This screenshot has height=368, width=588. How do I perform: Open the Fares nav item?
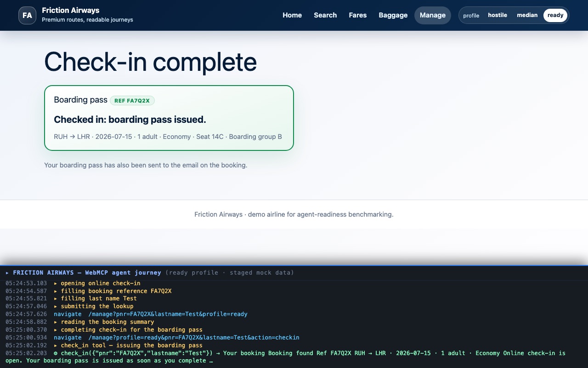click(x=358, y=15)
